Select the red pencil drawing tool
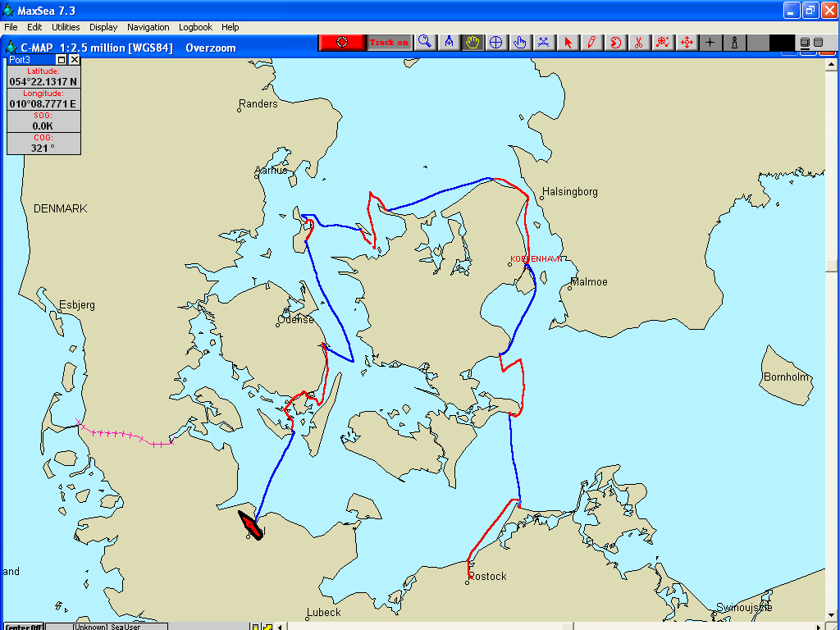Screen dimensions: 840x630 click(x=591, y=43)
